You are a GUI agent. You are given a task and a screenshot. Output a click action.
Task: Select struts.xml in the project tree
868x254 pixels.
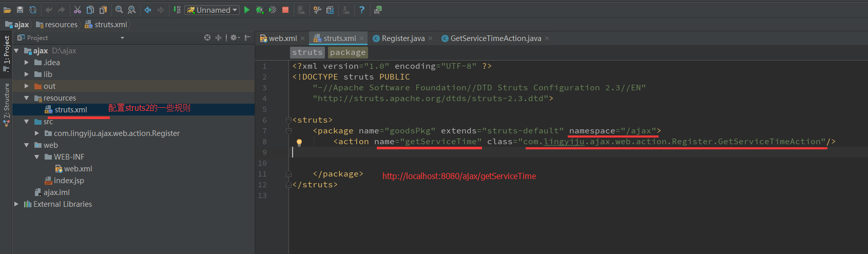(66, 110)
